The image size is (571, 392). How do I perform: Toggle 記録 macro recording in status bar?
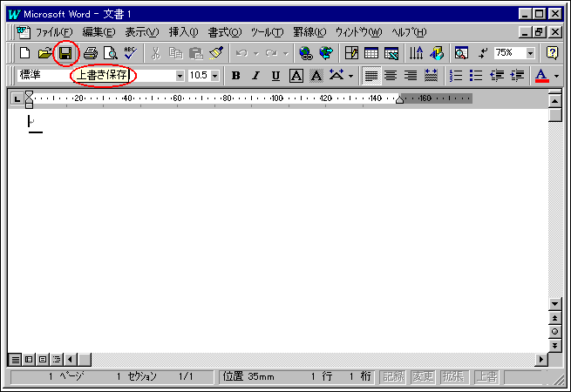click(393, 376)
